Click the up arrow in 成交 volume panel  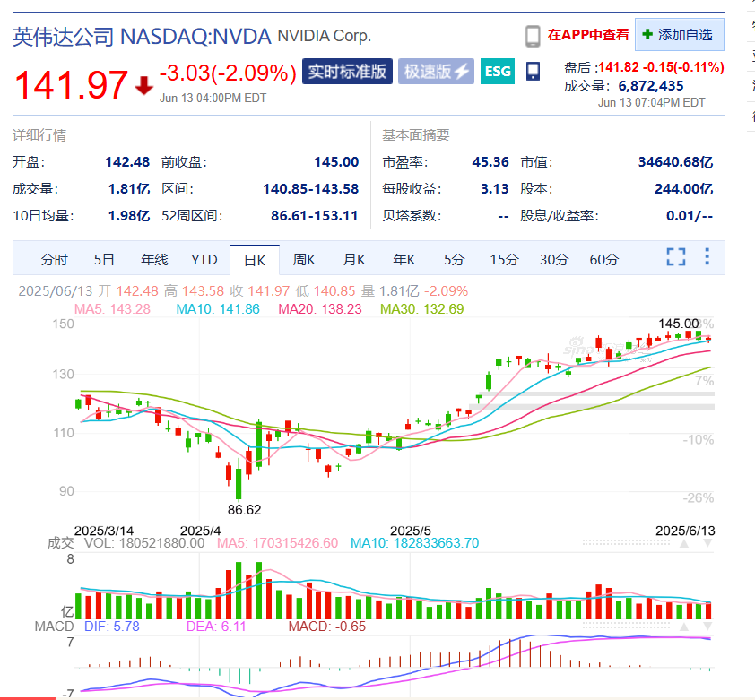[684, 543]
